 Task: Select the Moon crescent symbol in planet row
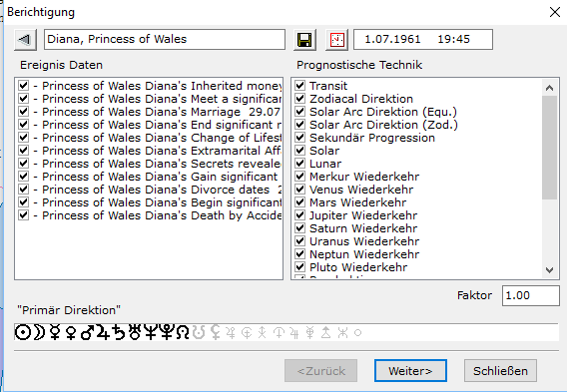pos(39,333)
